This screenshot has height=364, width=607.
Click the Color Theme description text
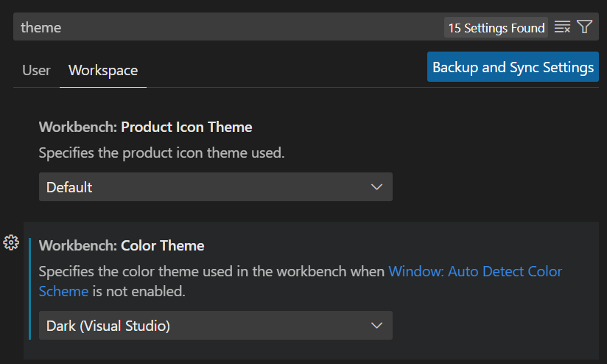[300, 281]
